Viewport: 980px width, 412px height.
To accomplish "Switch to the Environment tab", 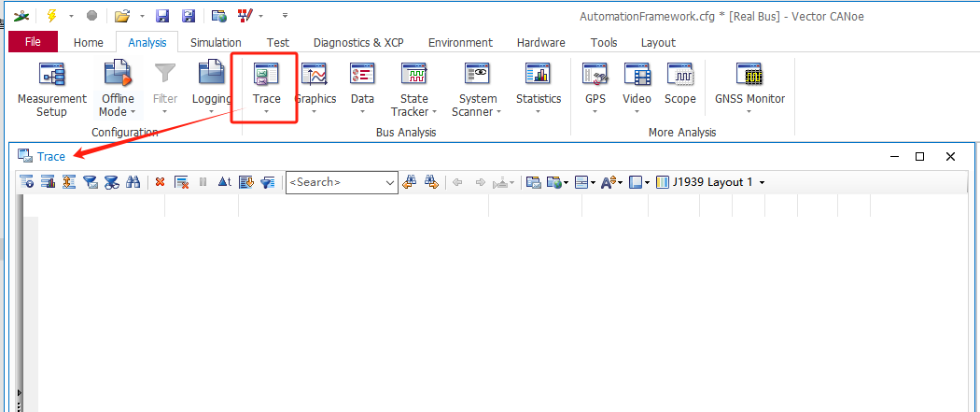I will 461,43.
